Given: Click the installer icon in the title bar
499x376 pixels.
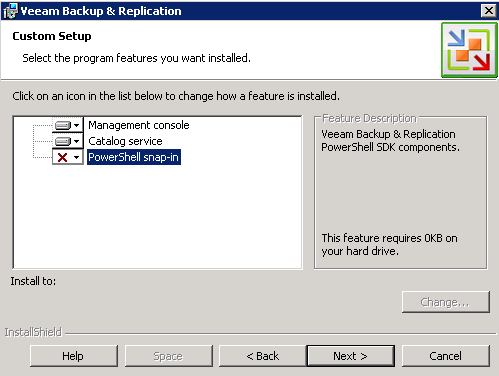Looking at the screenshot, I should (10, 11).
